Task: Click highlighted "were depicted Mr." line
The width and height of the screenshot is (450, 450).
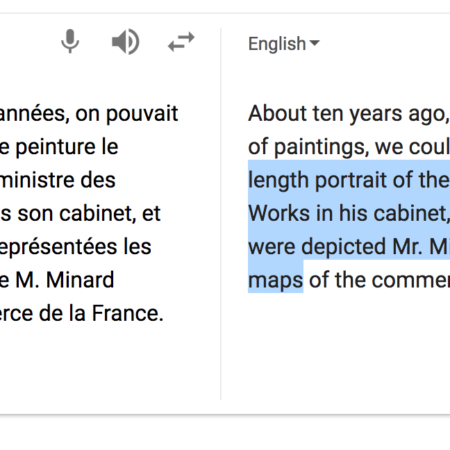Action: point(336,247)
